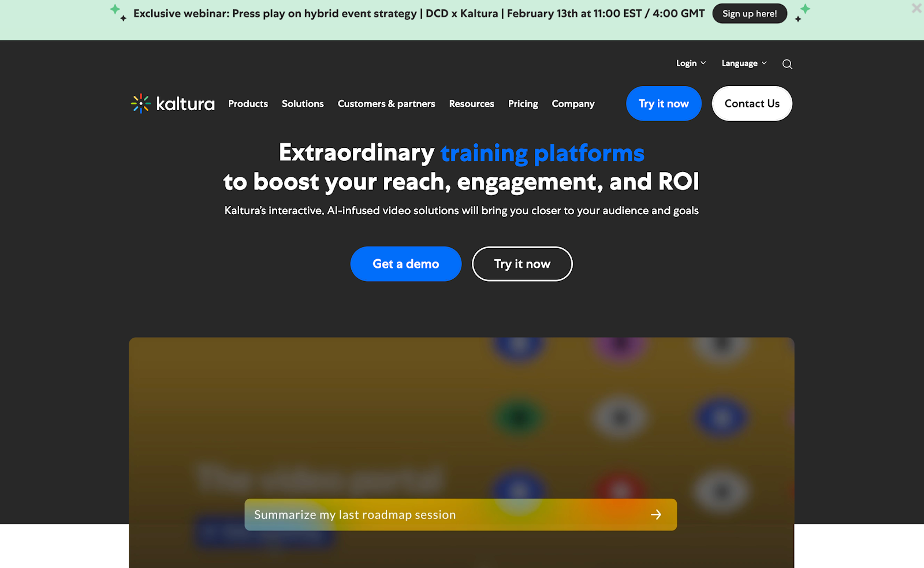
Task: Open the Products menu
Action: click(x=248, y=104)
